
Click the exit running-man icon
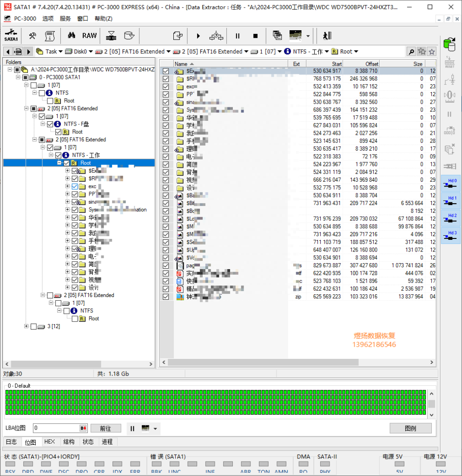pos(327,36)
